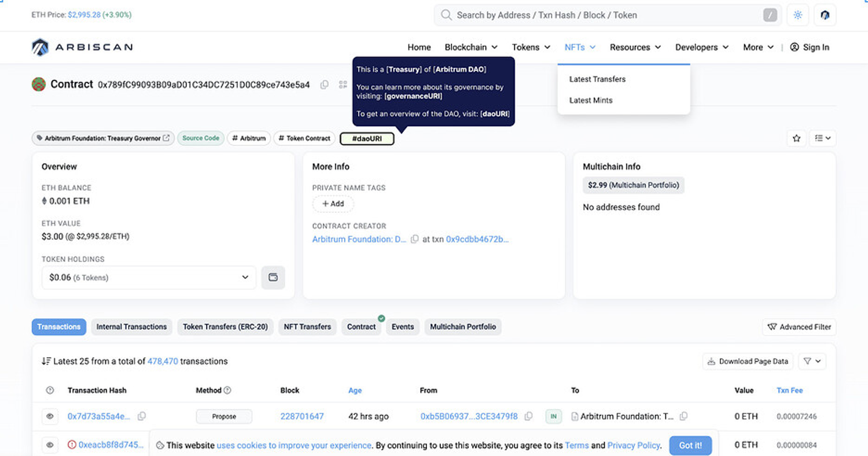Open the Arbiscan logo home link
The width and height of the screenshot is (868, 456).
click(x=82, y=47)
